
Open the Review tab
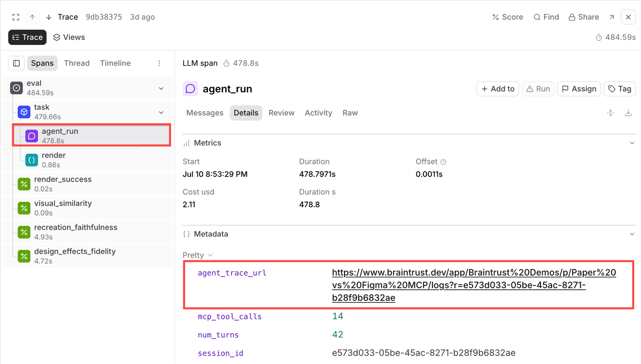pos(281,113)
